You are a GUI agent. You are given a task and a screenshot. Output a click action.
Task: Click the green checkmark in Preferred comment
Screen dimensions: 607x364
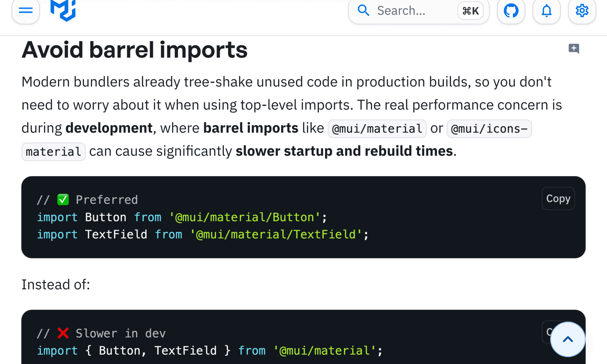(63, 200)
